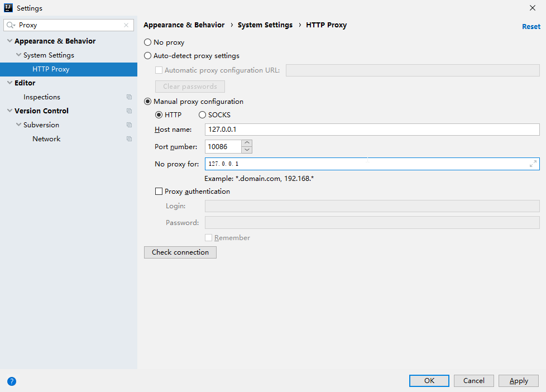
Task: Apply the proxy settings
Action: (x=519, y=381)
